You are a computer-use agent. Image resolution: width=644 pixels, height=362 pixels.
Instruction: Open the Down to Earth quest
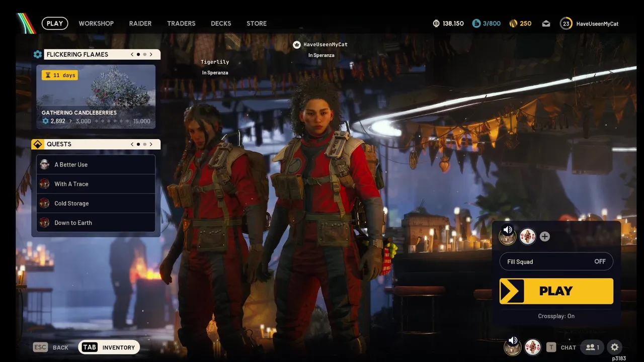coord(96,223)
